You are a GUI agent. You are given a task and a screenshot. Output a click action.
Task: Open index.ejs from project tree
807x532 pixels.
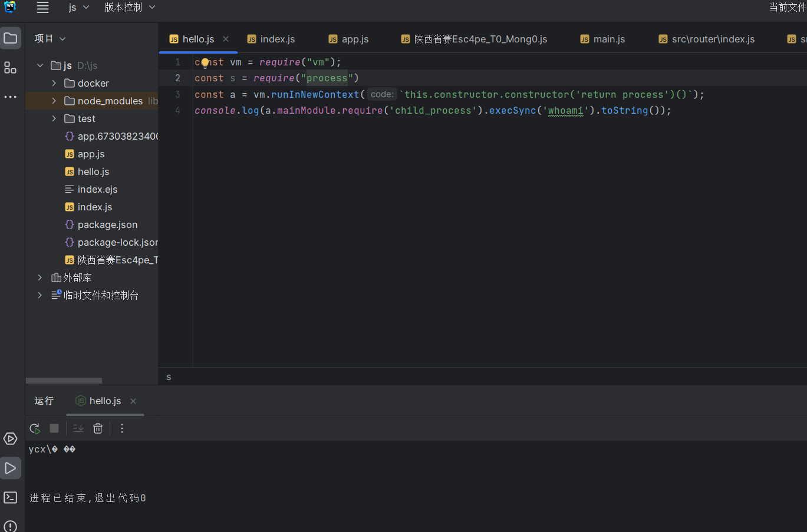pos(92,189)
